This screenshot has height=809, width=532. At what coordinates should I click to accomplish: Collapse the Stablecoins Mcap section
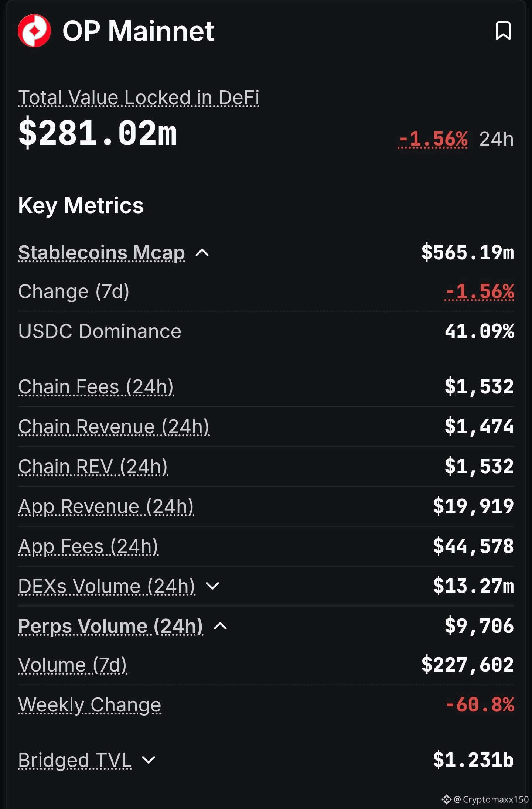click(202, 253)
